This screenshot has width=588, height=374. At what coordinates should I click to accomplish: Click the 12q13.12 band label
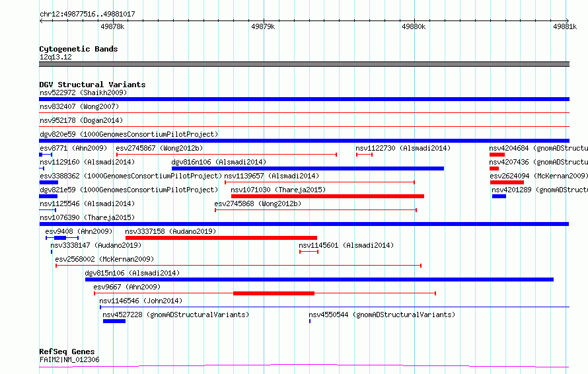[x=55, y=57]
